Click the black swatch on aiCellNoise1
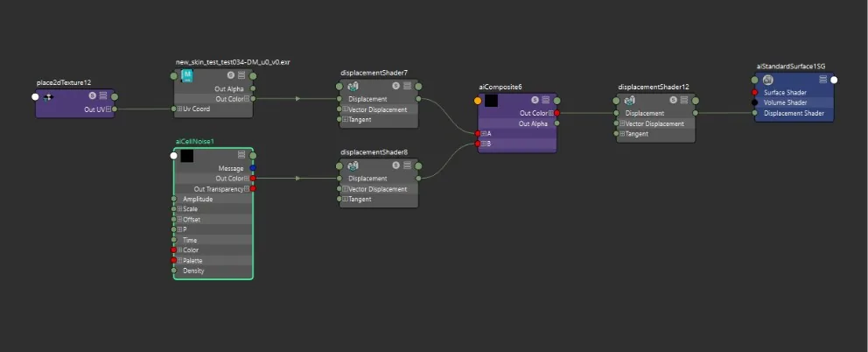Screen dimensions: 868x352 coord(187,157)
